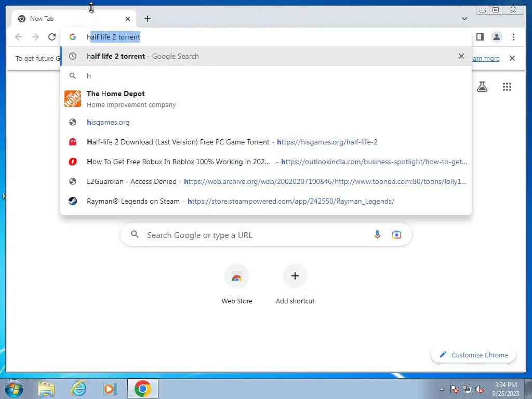Viewport: 532px width, 399px height.
Task: Launch Internet Explorer from the taskbar
Action: 78,389
